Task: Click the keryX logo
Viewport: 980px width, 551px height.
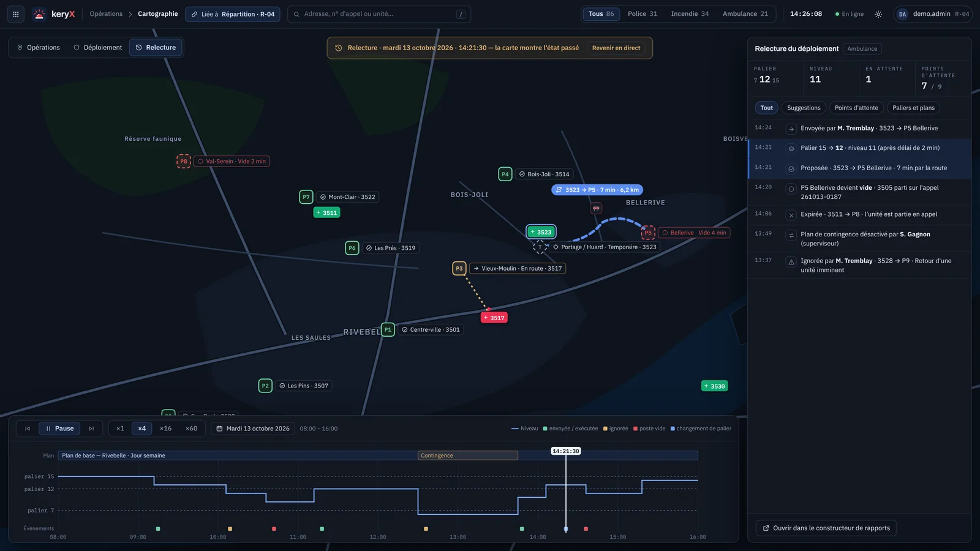Action: [x=54, y=14]
